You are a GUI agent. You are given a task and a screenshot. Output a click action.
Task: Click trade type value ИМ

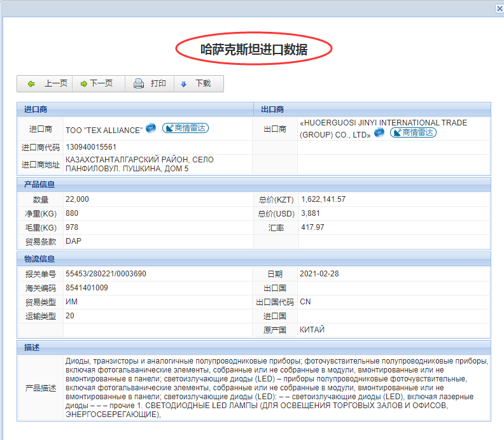coord(71,302)
